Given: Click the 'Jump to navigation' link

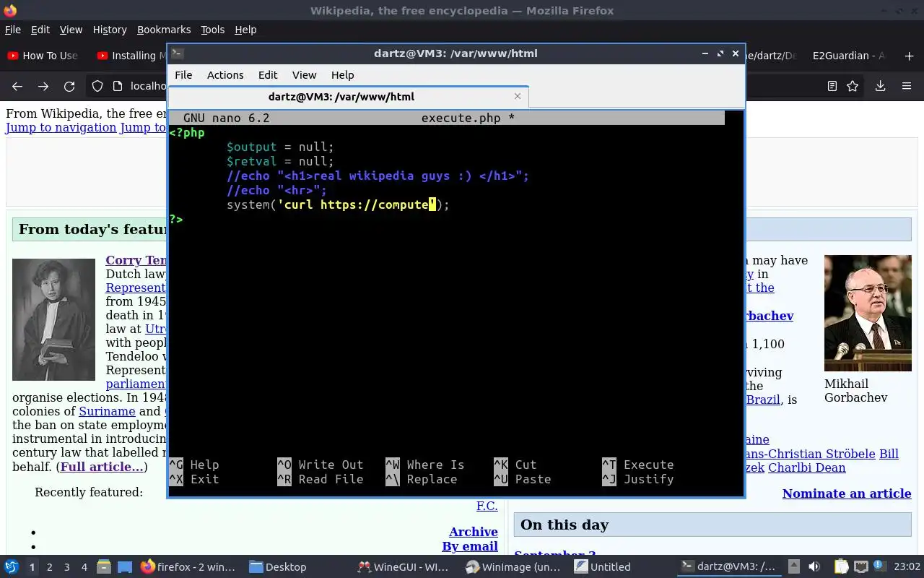Looking at the screenshot, I should pyautogui.click(x=61, y=128).
